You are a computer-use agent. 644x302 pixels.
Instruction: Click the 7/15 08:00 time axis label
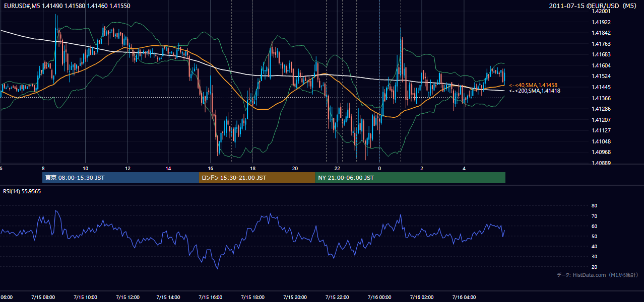coord(43,297)
